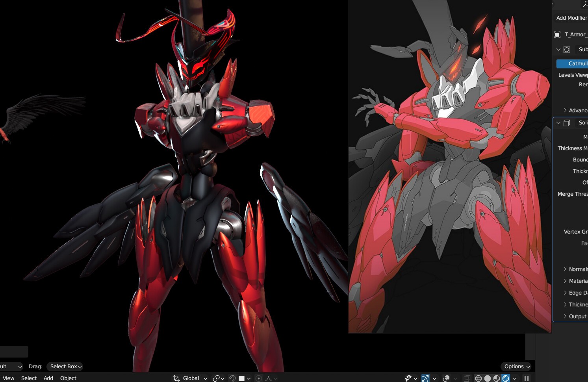Collapse the Subdivision modifier panel
Screen dimensions: 588x382
558,50
